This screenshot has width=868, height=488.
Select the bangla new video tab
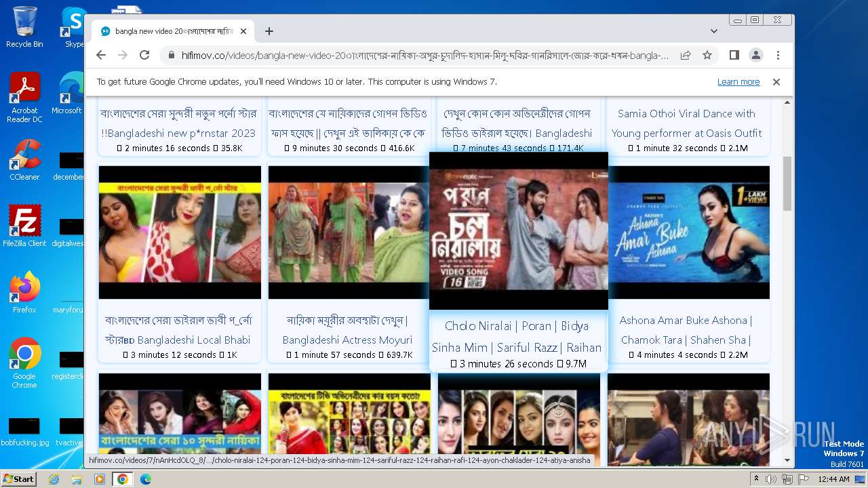(x=173, y=31)
